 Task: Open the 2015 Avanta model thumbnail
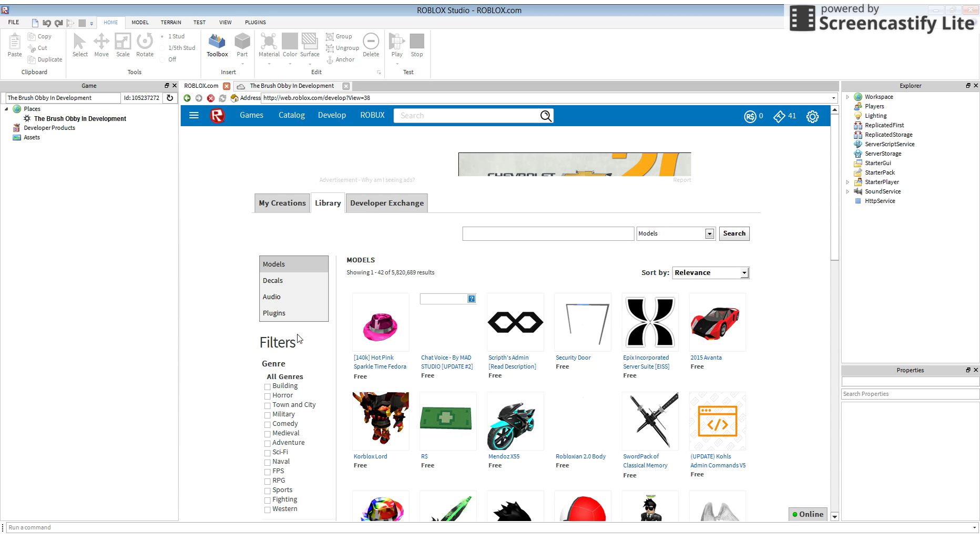point(717,322)
